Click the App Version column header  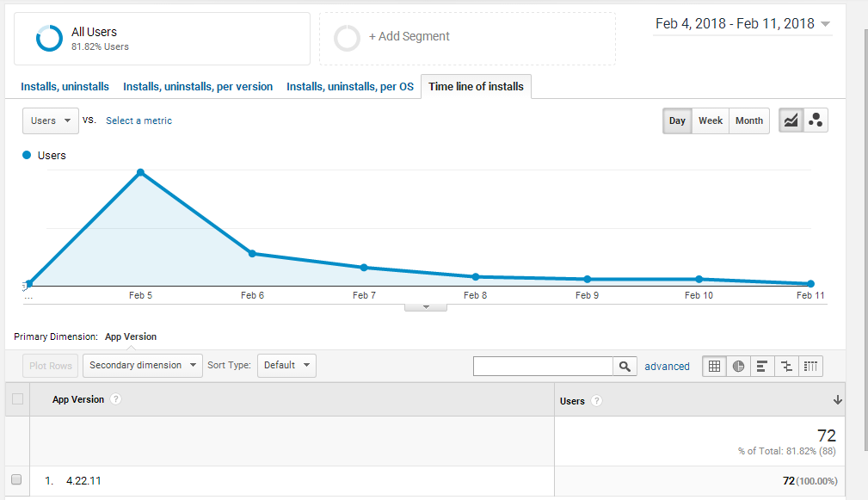[x=292, y=399]
